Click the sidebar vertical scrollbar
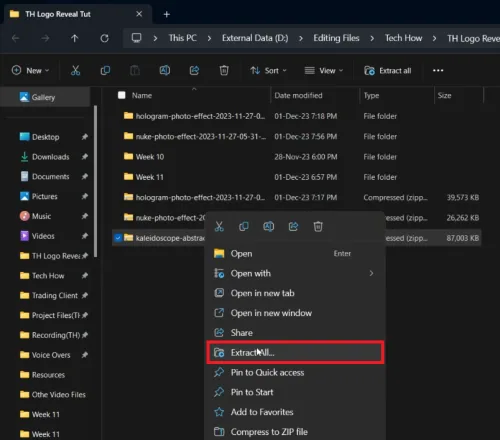The image size is (500, 440). click(x=96, y=182)
